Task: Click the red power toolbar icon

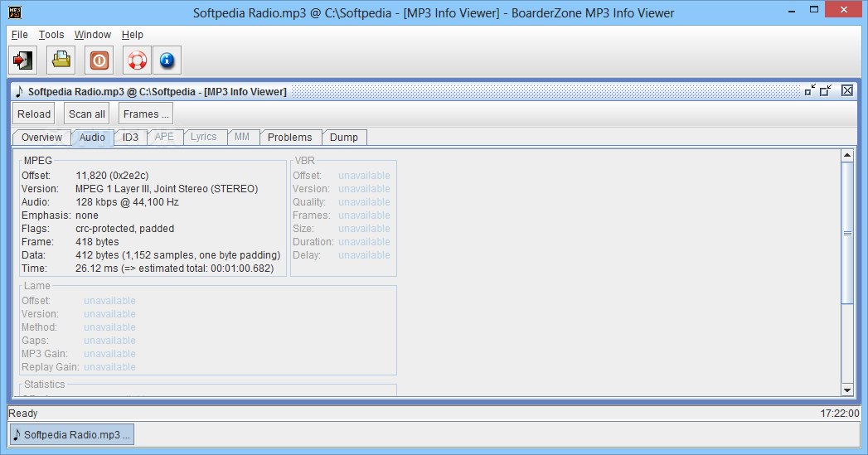Action: (99, 60)
